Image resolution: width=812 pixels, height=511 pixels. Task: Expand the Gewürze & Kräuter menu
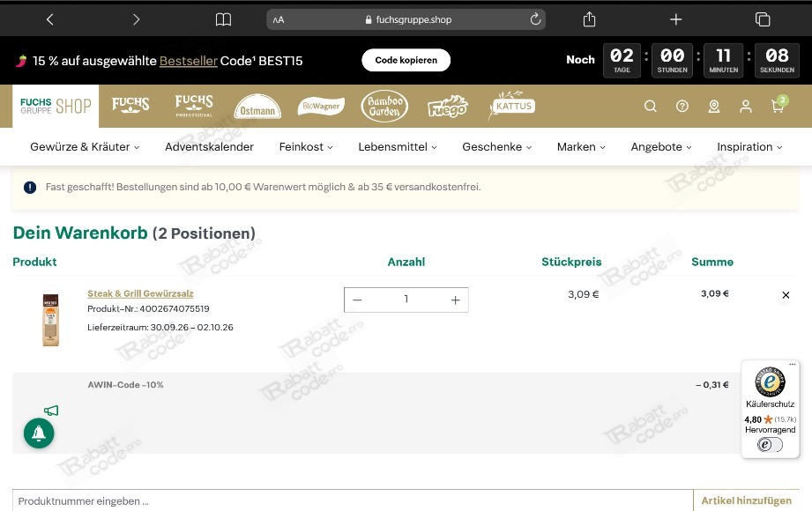(85, 147)
